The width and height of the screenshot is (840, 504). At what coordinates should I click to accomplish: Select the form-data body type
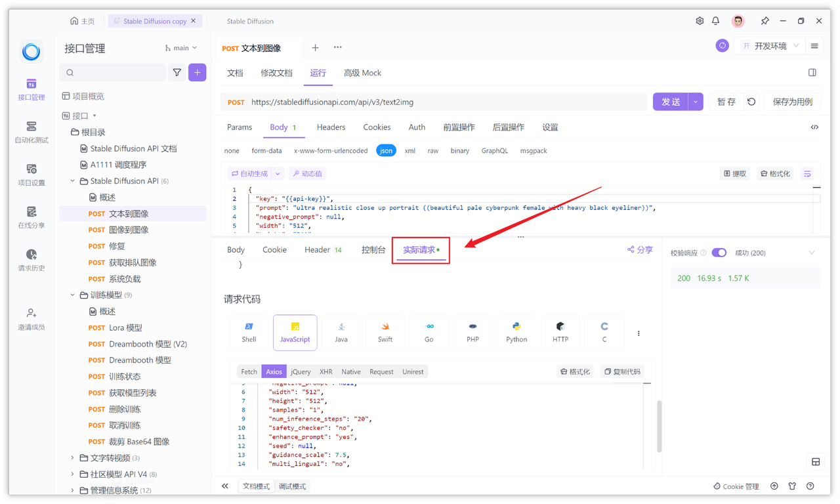click(266, 151)
